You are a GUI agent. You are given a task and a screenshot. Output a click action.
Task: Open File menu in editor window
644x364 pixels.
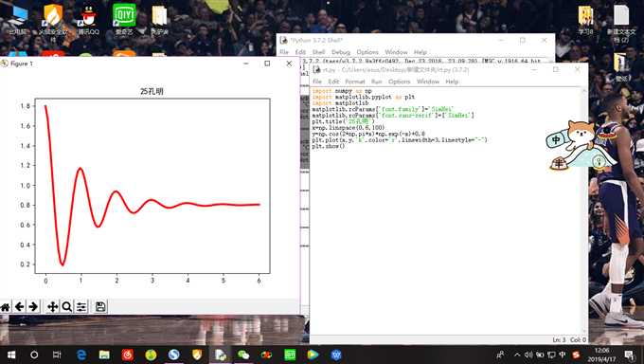click(x=317, y=82)
